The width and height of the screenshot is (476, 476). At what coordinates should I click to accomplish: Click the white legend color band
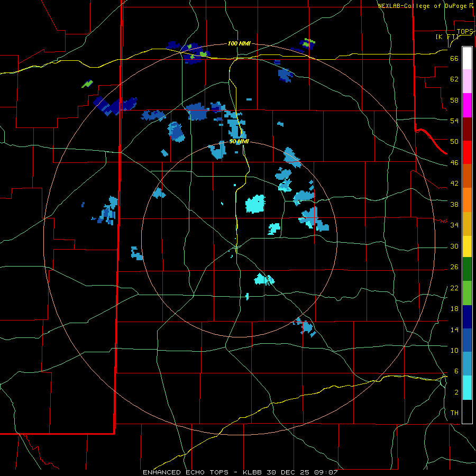[467, 58]
